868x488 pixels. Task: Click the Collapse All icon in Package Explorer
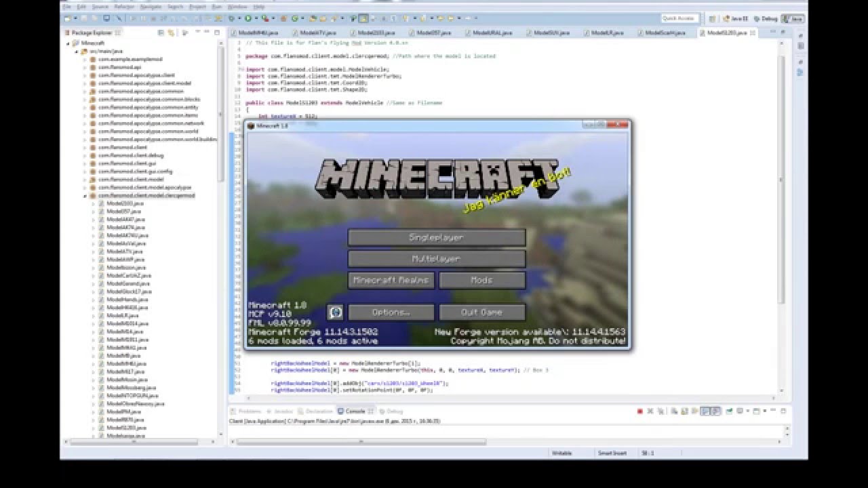click(x=160, y=33)
